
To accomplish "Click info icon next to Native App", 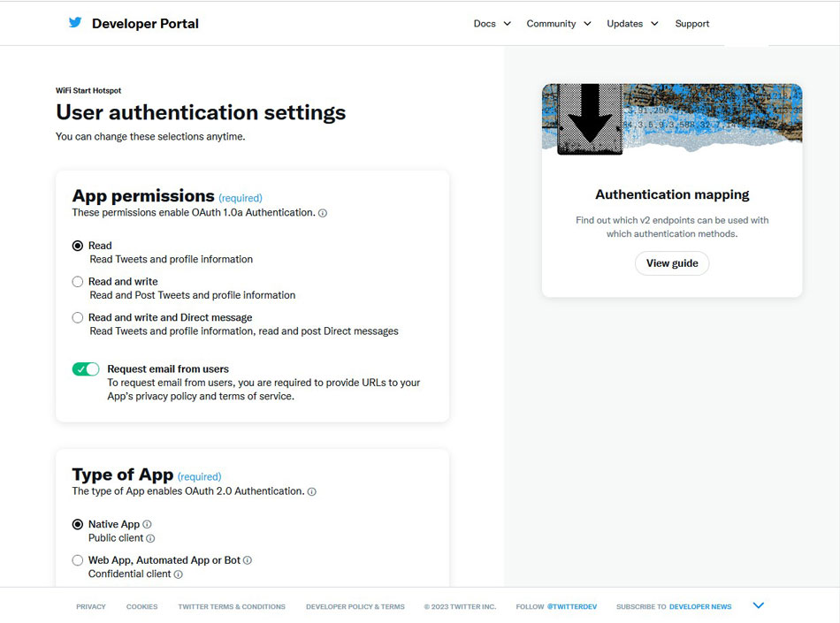I will pos(148,524).
